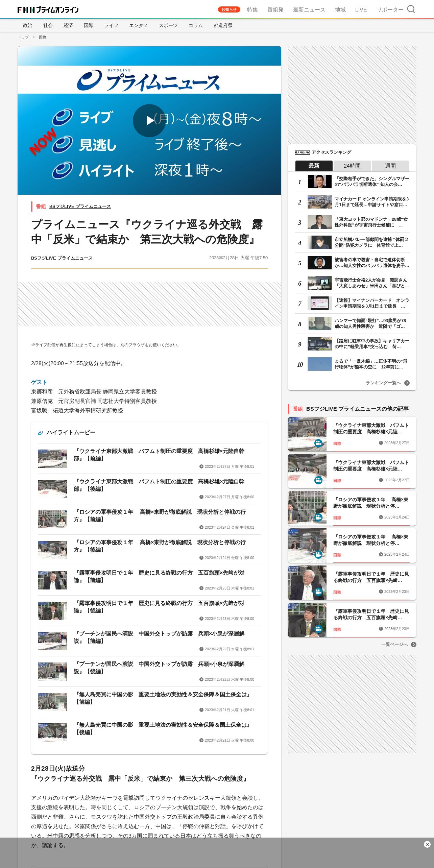Screen dimensions: 434x868
Task: Click thumbnail of 無人島売買【後編】 highlight
Action: pos(52,732)
